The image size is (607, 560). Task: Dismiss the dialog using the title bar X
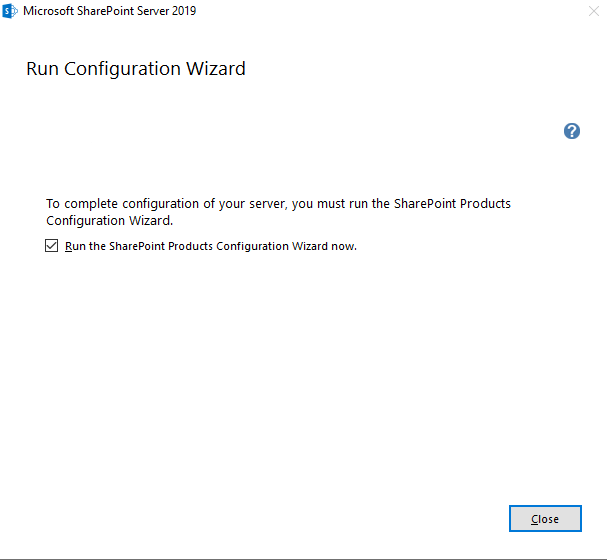tap(593, 11)
